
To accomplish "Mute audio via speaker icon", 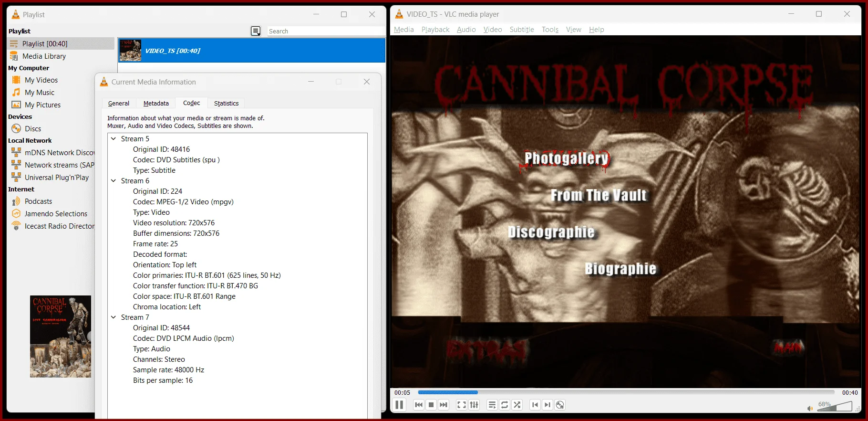I will coord(810,408).
